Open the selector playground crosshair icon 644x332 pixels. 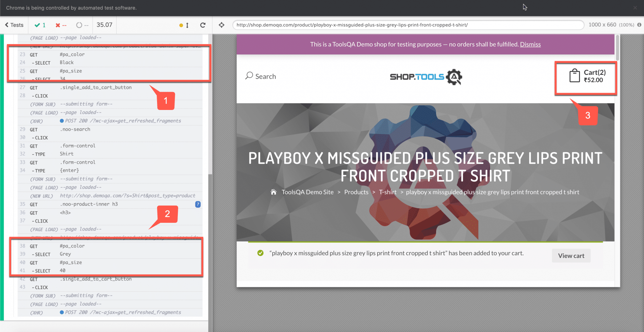[221, 25]
